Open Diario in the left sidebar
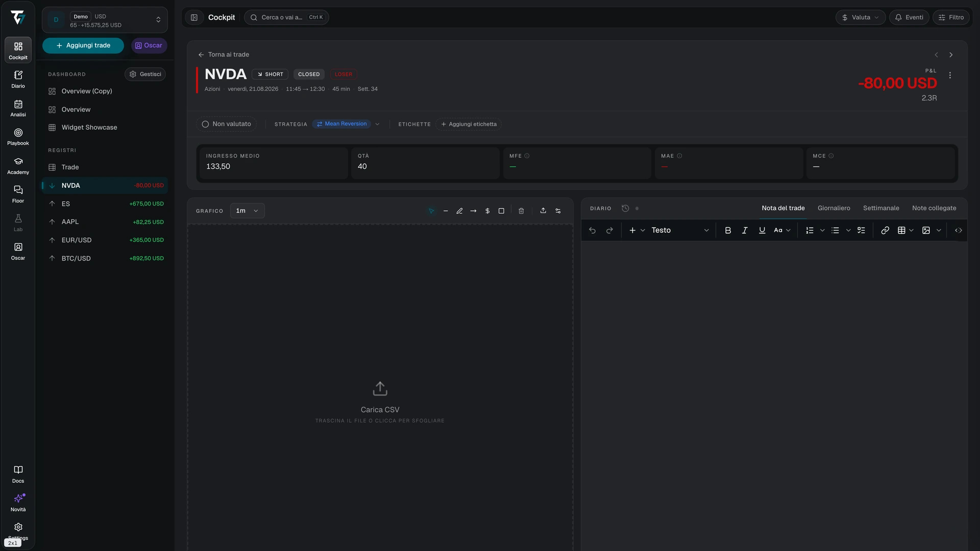Screen dimensions: 980x551 pyautogui.click(x=18, y=79)
